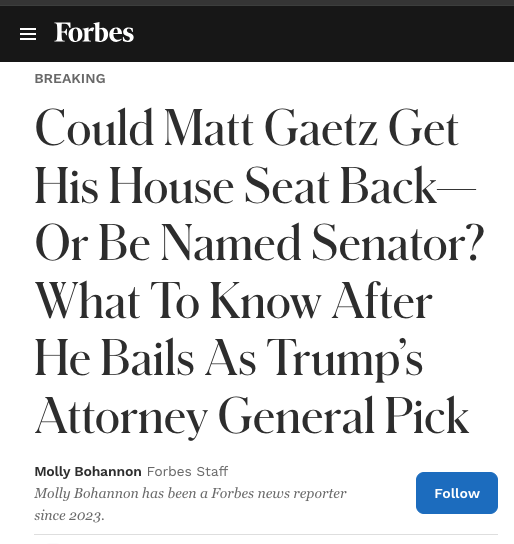
Task: Click the word 'Senator?' in the headline
Action: pos(398,242)
